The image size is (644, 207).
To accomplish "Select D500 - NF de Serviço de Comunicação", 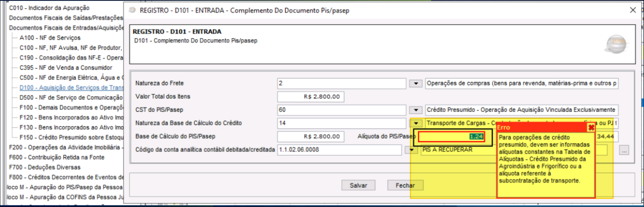I will (x=71, y=98).
